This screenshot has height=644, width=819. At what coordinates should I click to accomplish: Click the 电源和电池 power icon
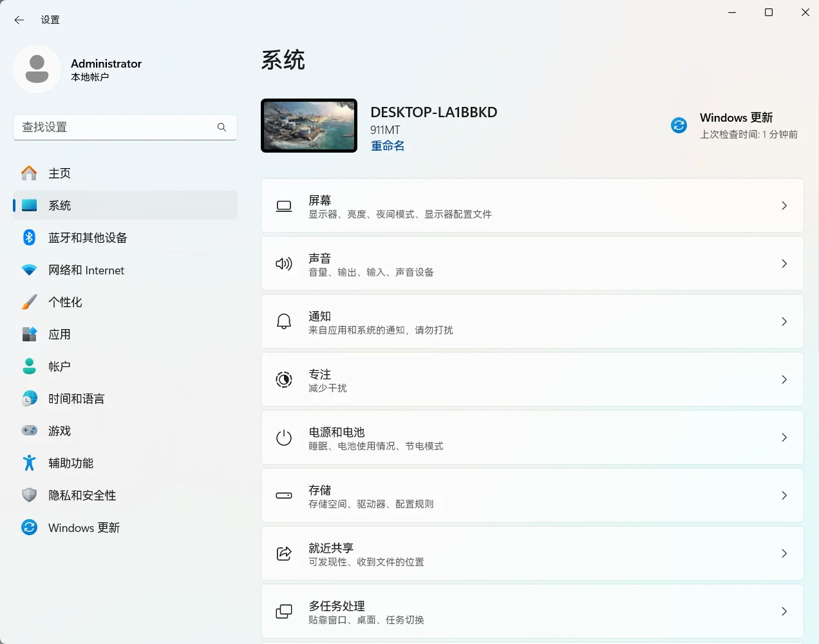(283, 437)
